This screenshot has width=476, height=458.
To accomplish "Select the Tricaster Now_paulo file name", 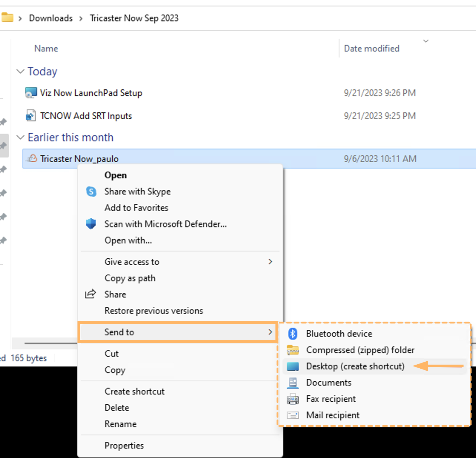I will click(79, 159).
